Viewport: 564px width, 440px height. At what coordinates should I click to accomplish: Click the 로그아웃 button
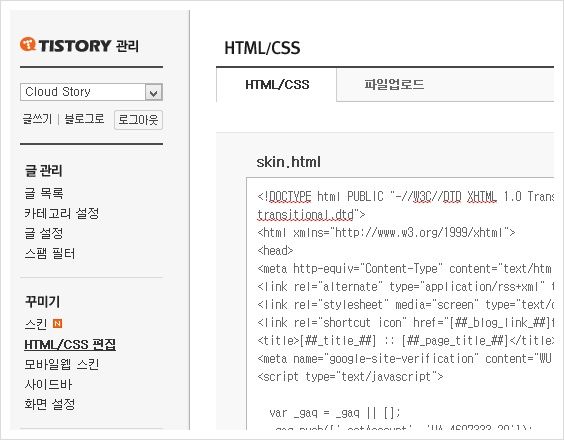click(138, 120)
